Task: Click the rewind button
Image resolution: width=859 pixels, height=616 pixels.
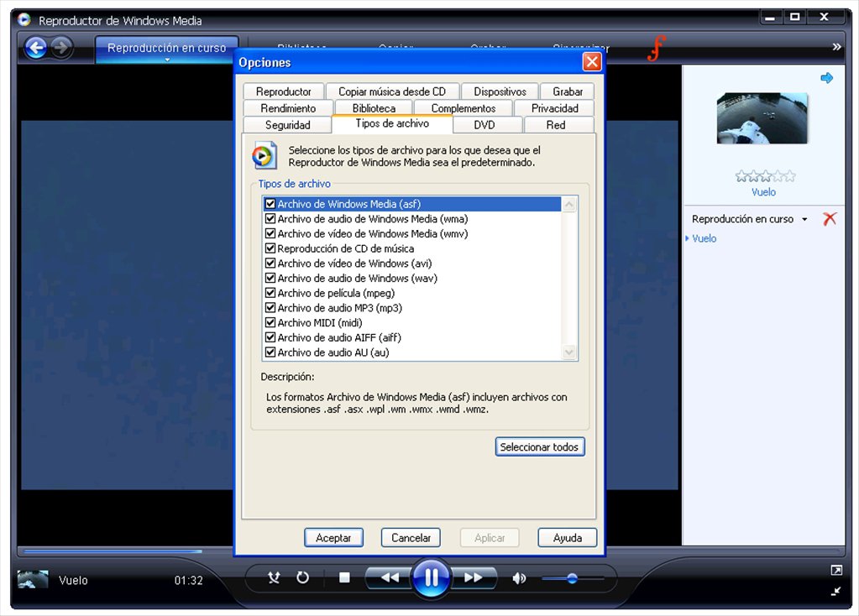Action: [390, 577]
